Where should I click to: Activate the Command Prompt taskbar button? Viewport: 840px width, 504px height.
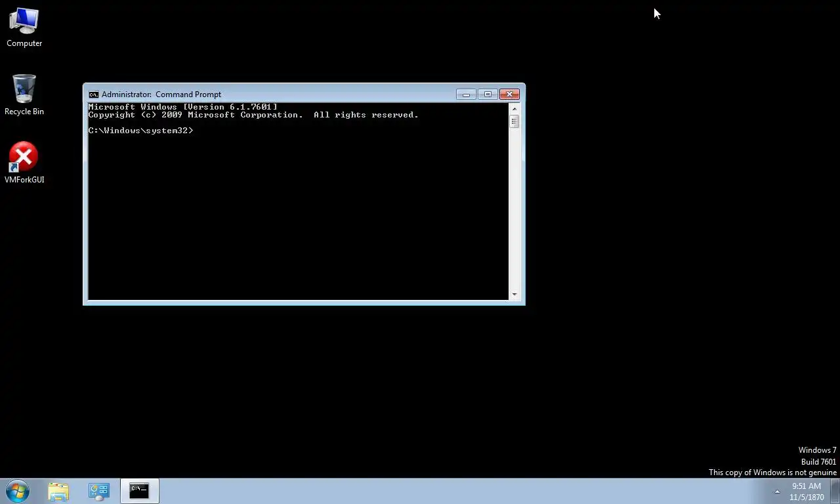pos(139,491)
